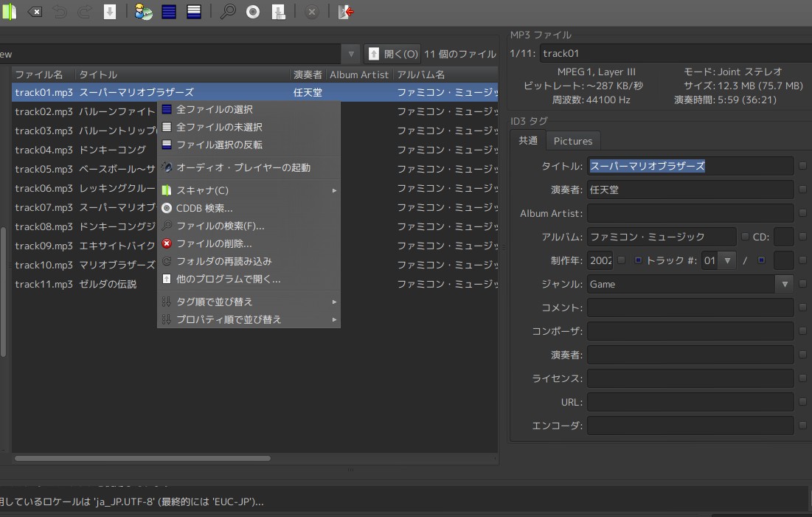Click the small box at the end of the エンコーダ row

pos(802,426)
